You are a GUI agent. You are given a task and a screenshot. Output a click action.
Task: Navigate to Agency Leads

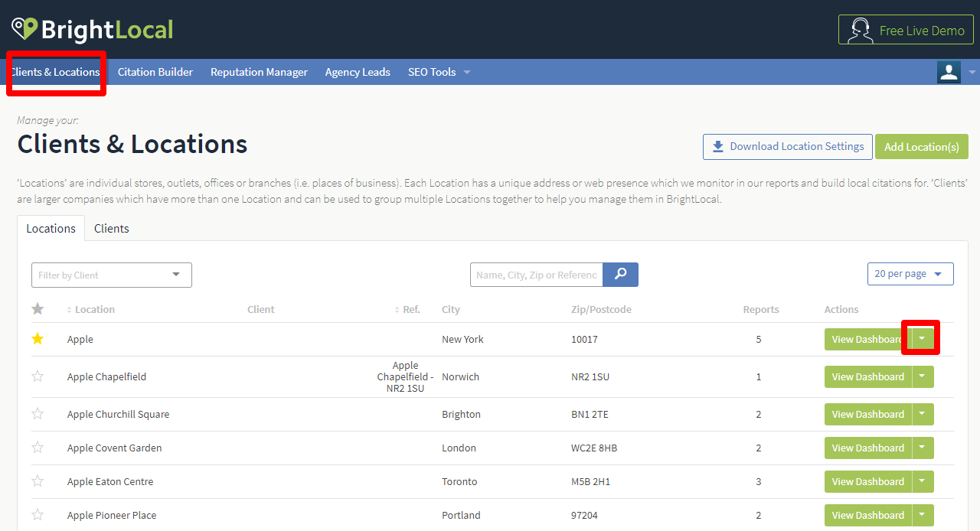point(358,72)
